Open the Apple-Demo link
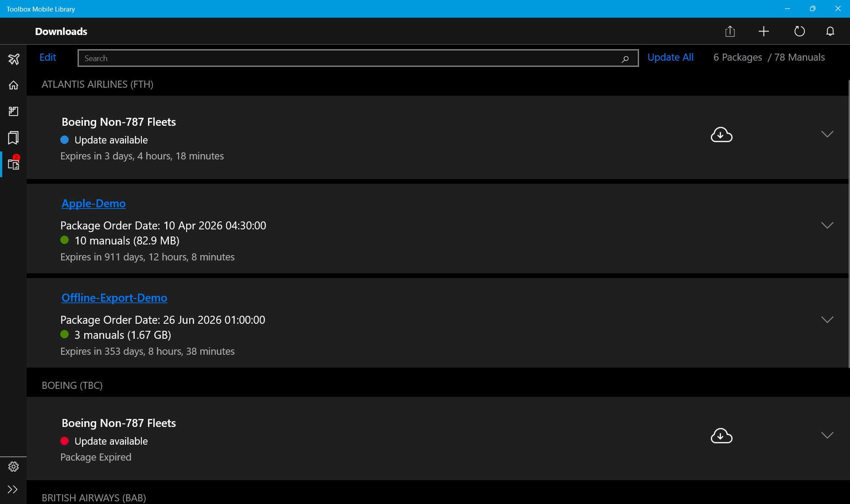 (x=94, y=203)
